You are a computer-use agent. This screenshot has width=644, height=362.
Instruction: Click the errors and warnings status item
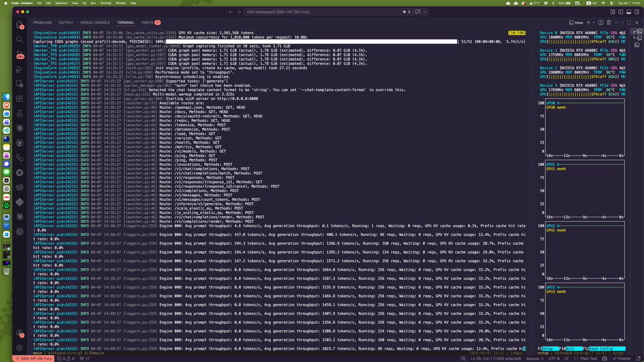(65, 358)
